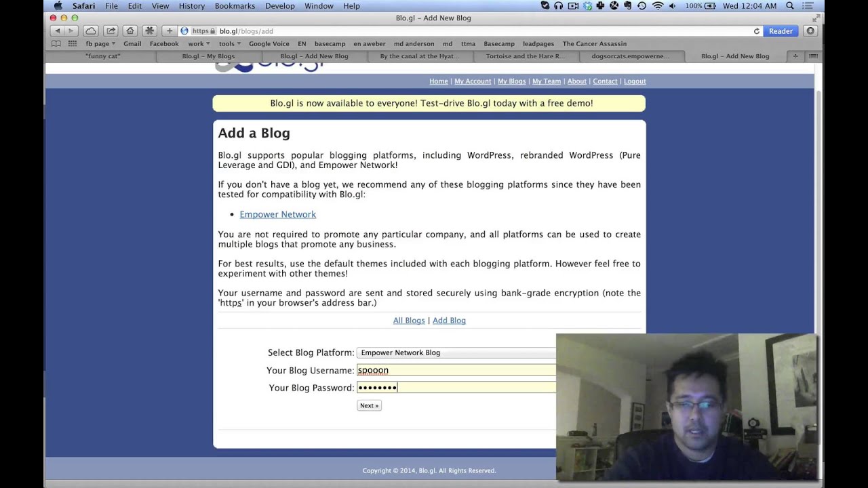Open the Safari app menu
The height and width of the screenshot is (488, 868).
tap(83, 6)
